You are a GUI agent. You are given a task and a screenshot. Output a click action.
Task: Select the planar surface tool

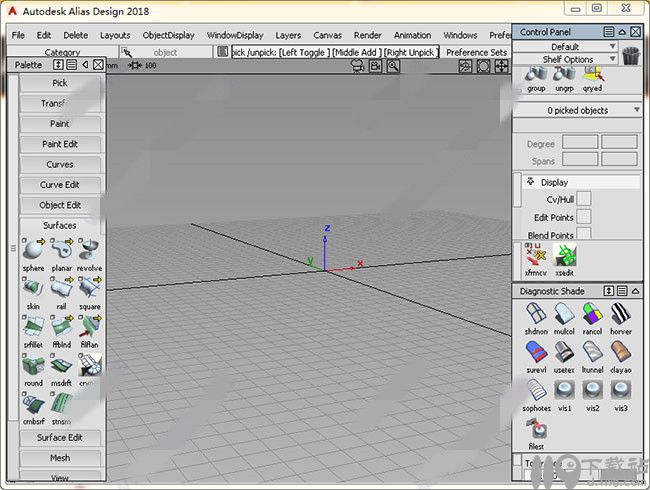point(62,250)
